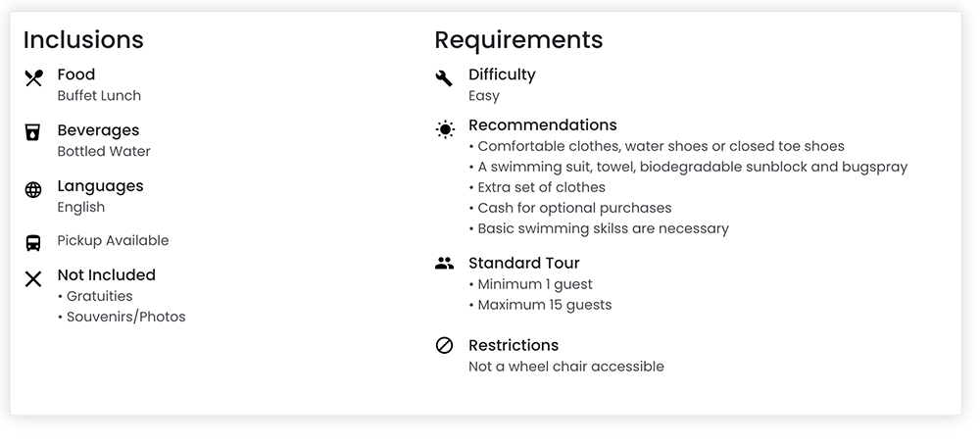This screenshot has width=980, height=444.
Task: Click the Requirements heading
Action: pos(518,40)
